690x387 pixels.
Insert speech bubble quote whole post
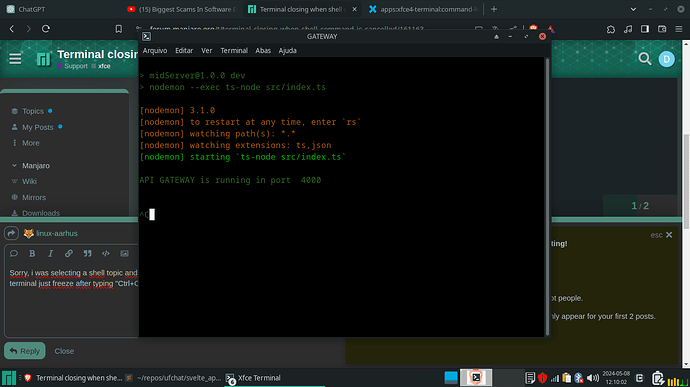coord(14,254)
